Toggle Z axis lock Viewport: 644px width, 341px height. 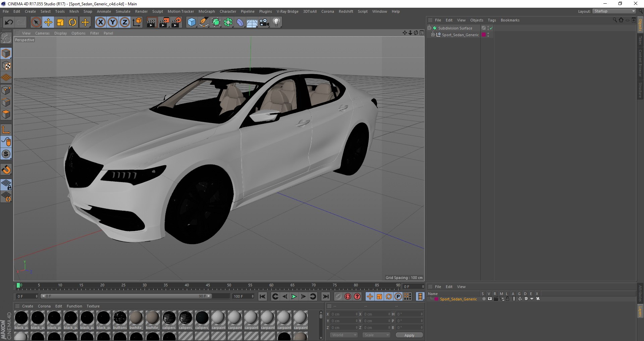pos(125,22)
